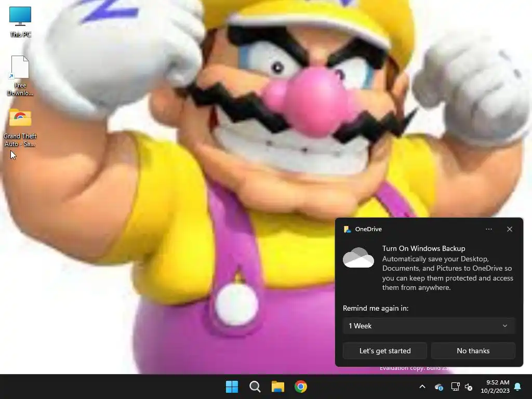The image size is (532, 399).
Task: Launch Google Chrome from taskbar
Action: (301, 387)
